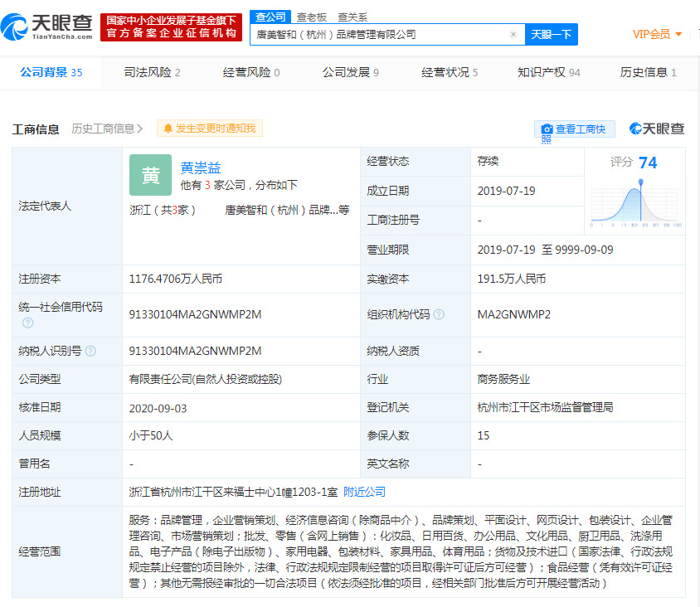Click the green 黄 avatar tile
Screen dimensions: 700x607
click(x=150, y=175)
